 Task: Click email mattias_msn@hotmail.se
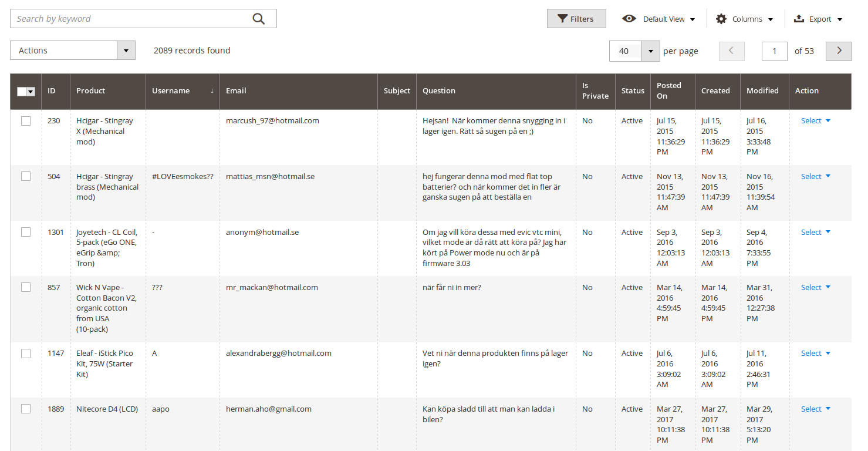click(270, 176)
